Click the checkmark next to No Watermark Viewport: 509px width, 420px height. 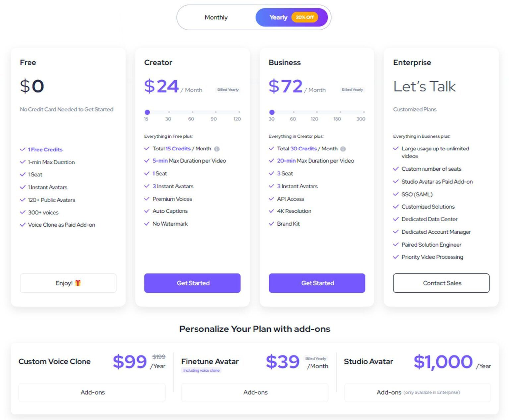tap(147, 224)
